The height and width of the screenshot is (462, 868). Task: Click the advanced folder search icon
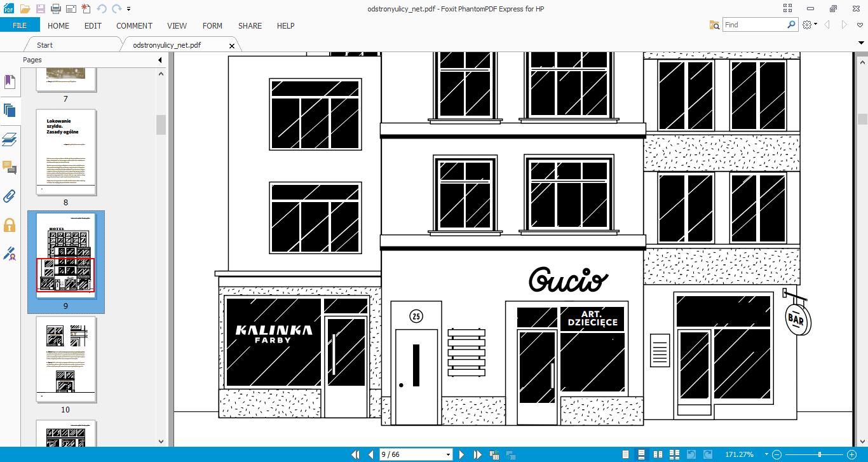click(x=714, y=25)
